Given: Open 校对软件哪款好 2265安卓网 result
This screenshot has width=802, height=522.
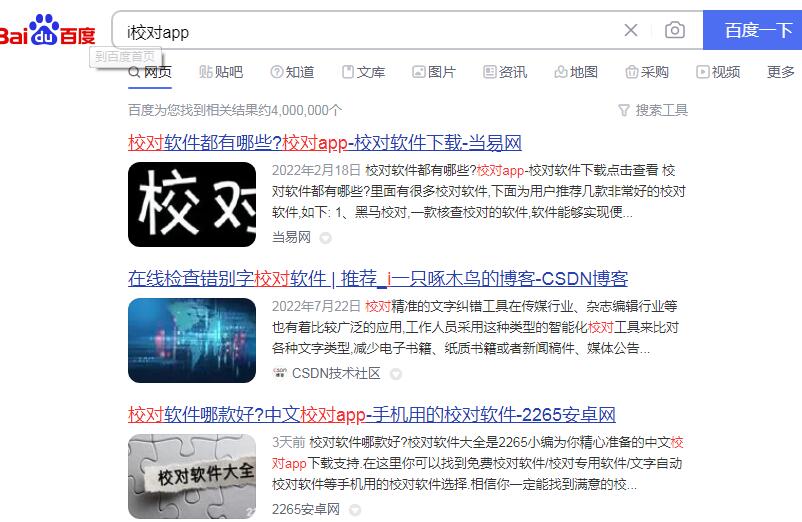Looking at the screenshot, I should (x=372, y=415).
